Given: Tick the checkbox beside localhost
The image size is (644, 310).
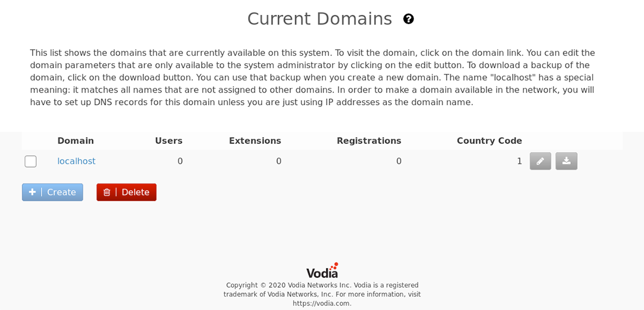Looking at the screenshot, I should [30, 161].
